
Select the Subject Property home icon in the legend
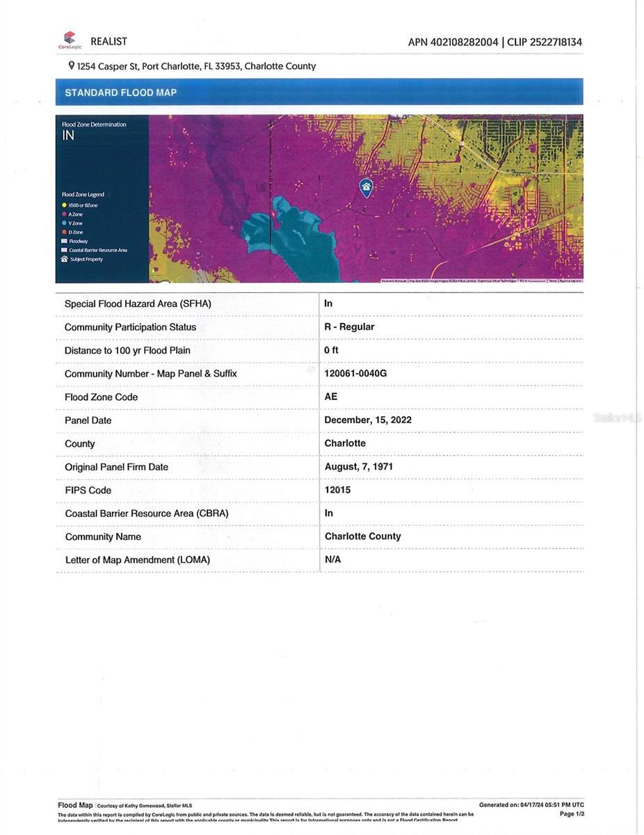pos(63,259)
